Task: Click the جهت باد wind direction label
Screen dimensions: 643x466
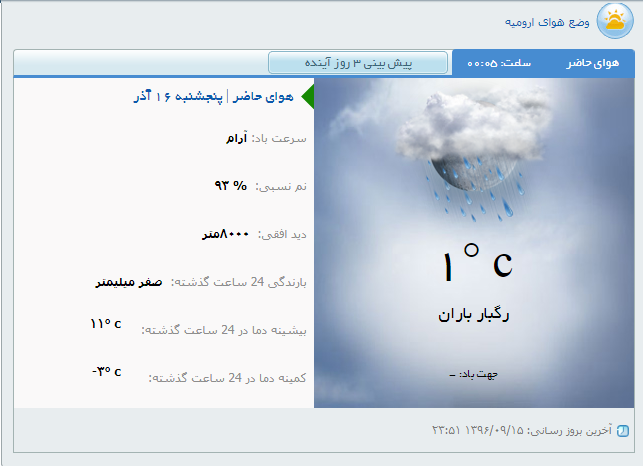Action: pos(474,374)
